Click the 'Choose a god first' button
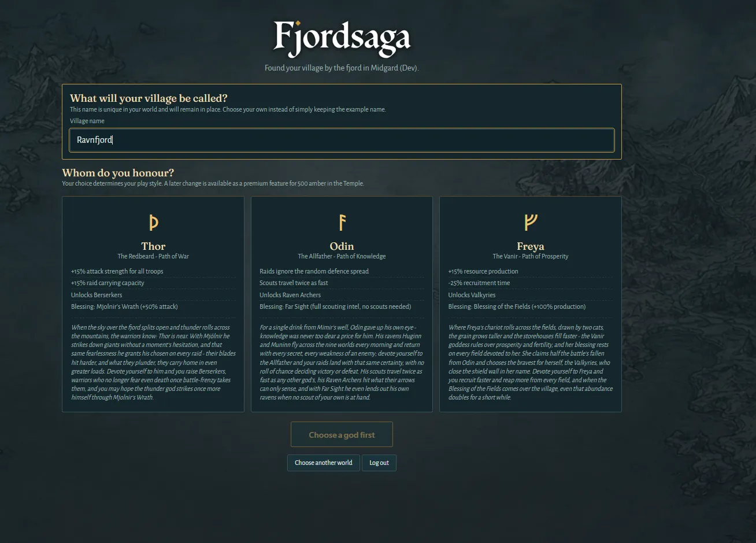This screenshot has height=543, width=756. (342, 435)
